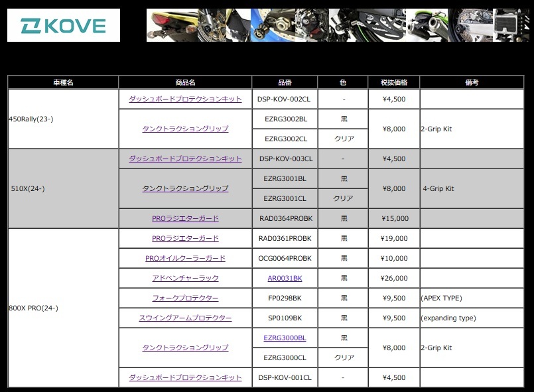
Task: Click the ¥8,000 price in the 800X PRO section
Action: [x=394, y=348]
